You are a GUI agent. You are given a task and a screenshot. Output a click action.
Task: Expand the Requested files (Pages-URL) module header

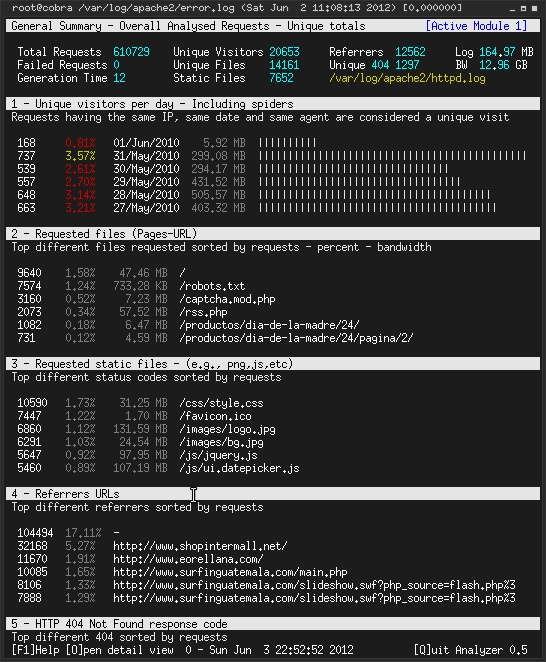click(273, 234)
